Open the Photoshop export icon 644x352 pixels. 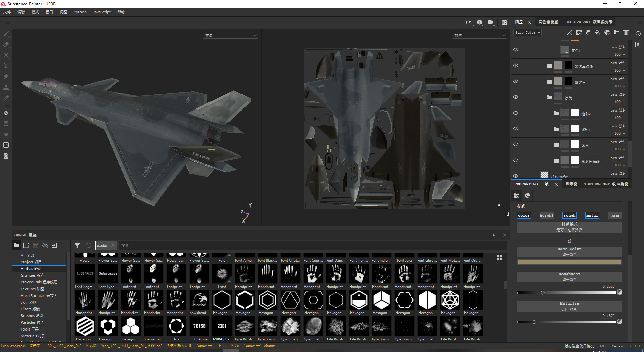[6, 145]
